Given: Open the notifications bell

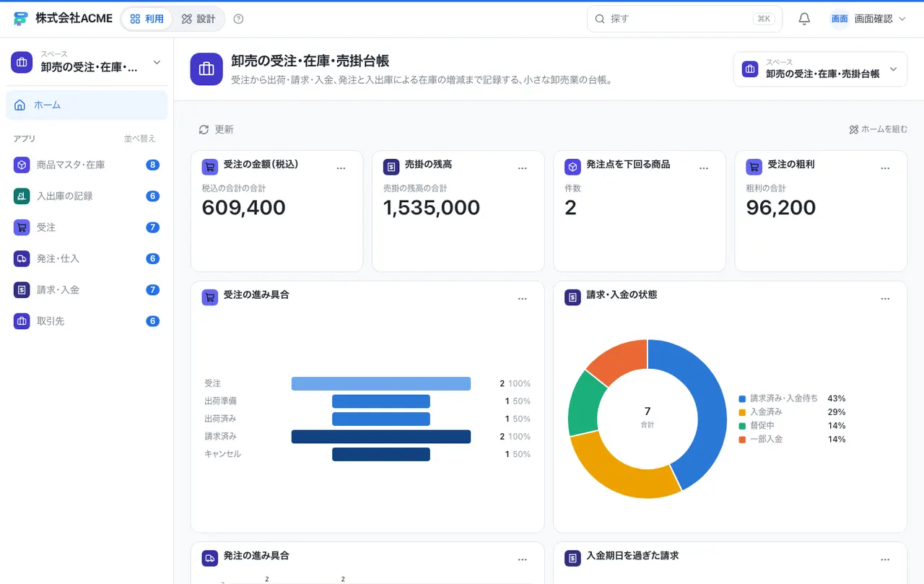Looking at the screenshot, I should (804, 19).
